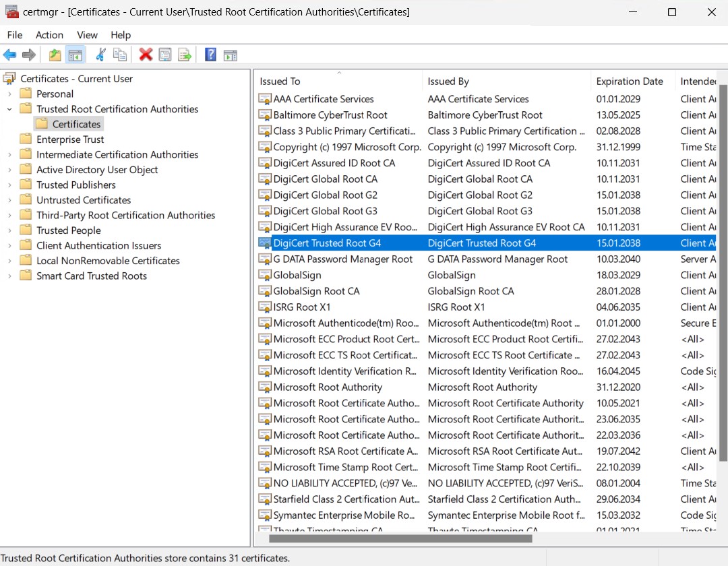This screenshot has width=728, height=566.
Task: Expand the Intermediate Certification Authorities node
Action: pyautogui.click(x=9, y=154)
